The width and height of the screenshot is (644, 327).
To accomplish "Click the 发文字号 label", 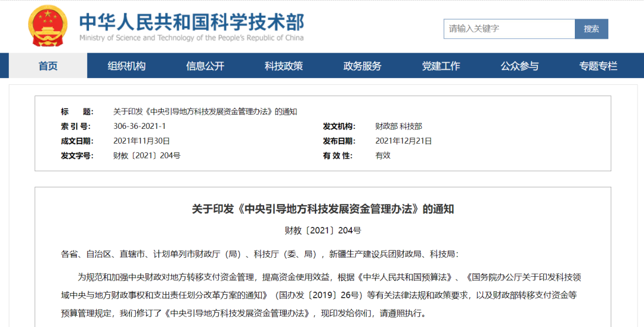I will [x=77, y=156].
